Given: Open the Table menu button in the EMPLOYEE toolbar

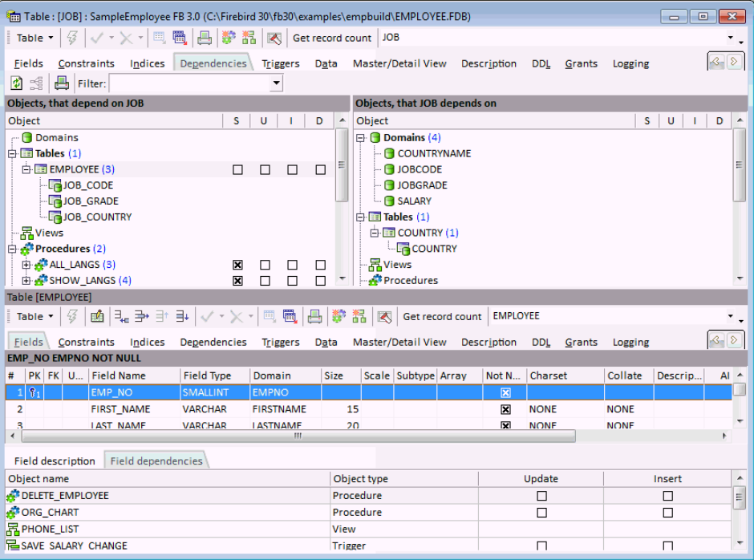Looking at the screenshot, I should coord(35,316).
